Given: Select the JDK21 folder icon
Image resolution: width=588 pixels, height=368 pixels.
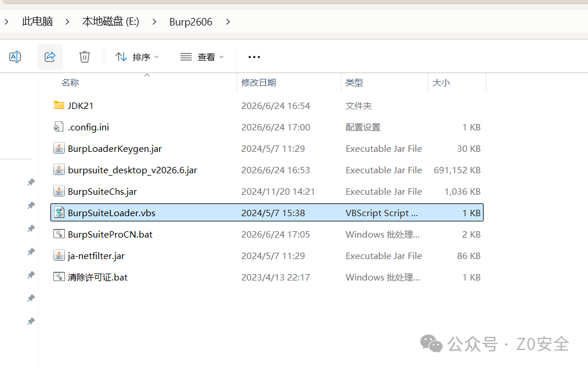Looking at the screenshot, I should (59, 105).
